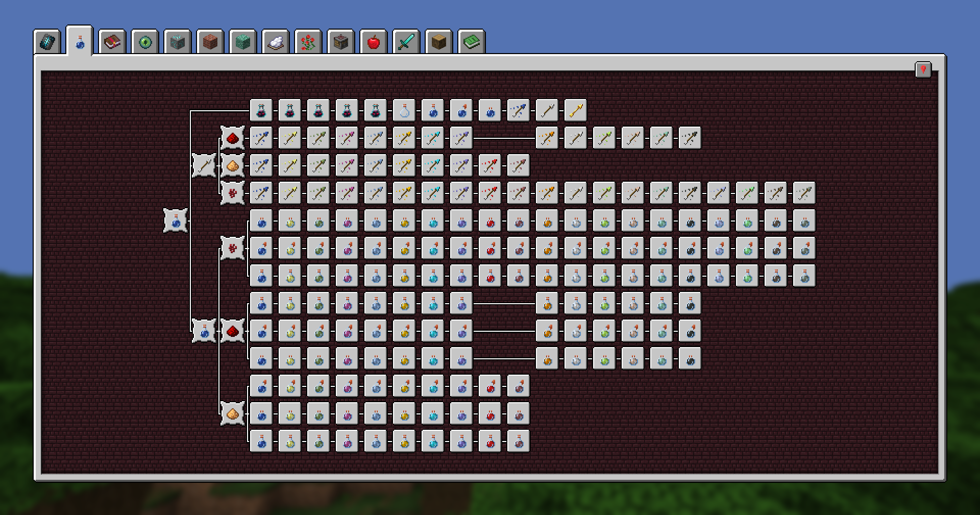This screenshot has width=980, height=515.
Task: Switch to the oak log block tab
Action: click(439, 42)
